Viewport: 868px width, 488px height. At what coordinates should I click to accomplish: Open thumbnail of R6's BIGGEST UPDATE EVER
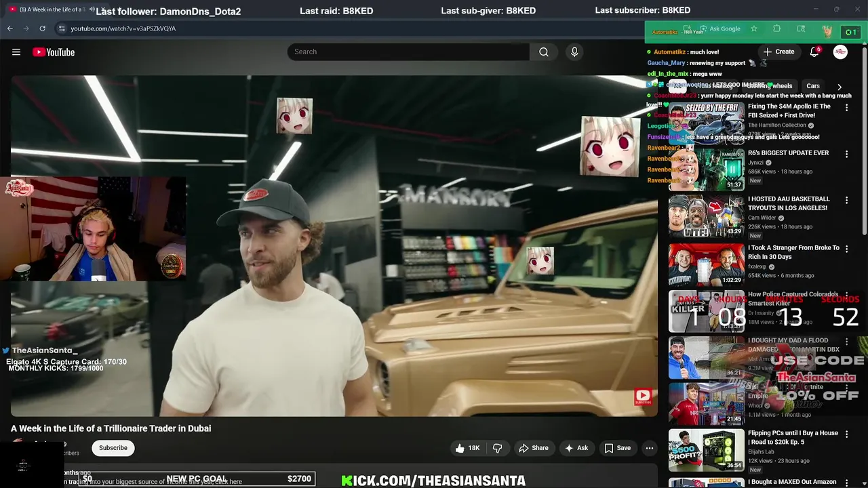tap(707, 169)
